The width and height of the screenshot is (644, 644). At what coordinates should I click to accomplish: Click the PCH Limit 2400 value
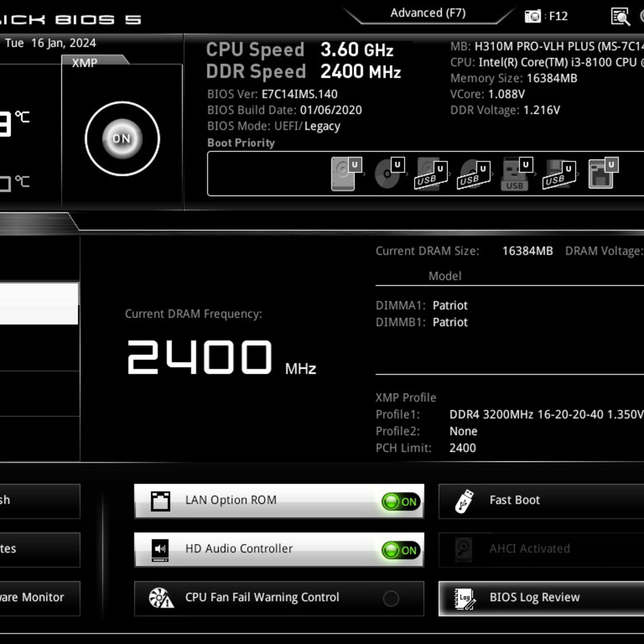pos(462,448)
